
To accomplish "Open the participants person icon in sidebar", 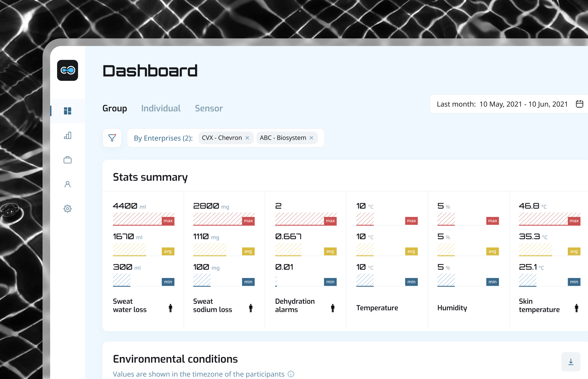I will coord(67,184).
